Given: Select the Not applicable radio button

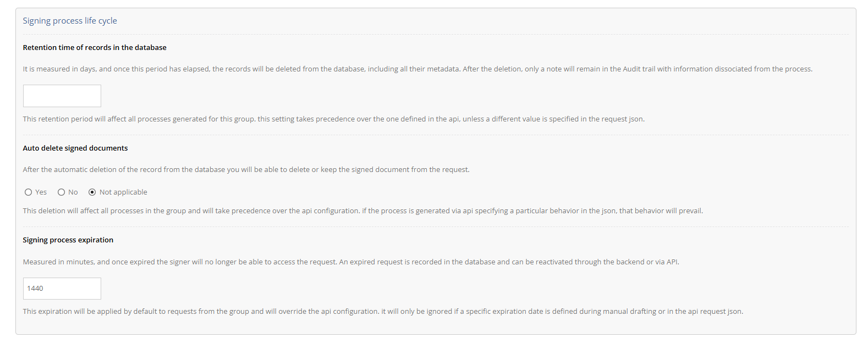Looking at the screenshot, I should 92,192.
